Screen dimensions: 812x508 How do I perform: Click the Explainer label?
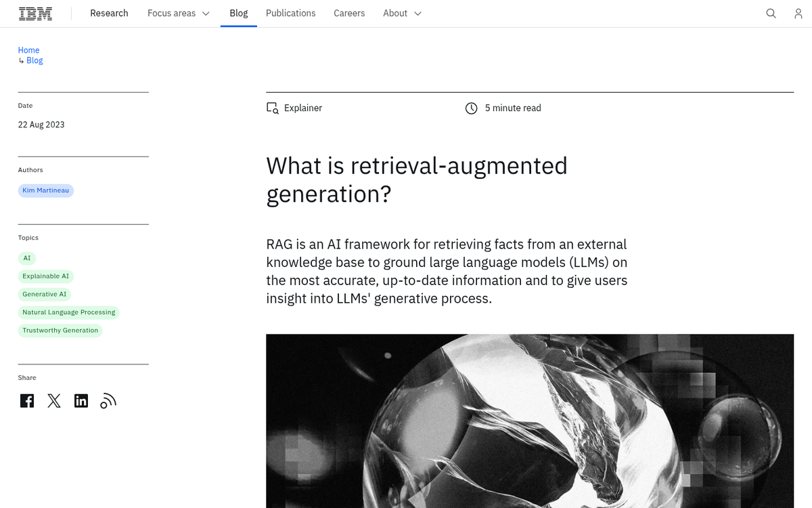303,108
